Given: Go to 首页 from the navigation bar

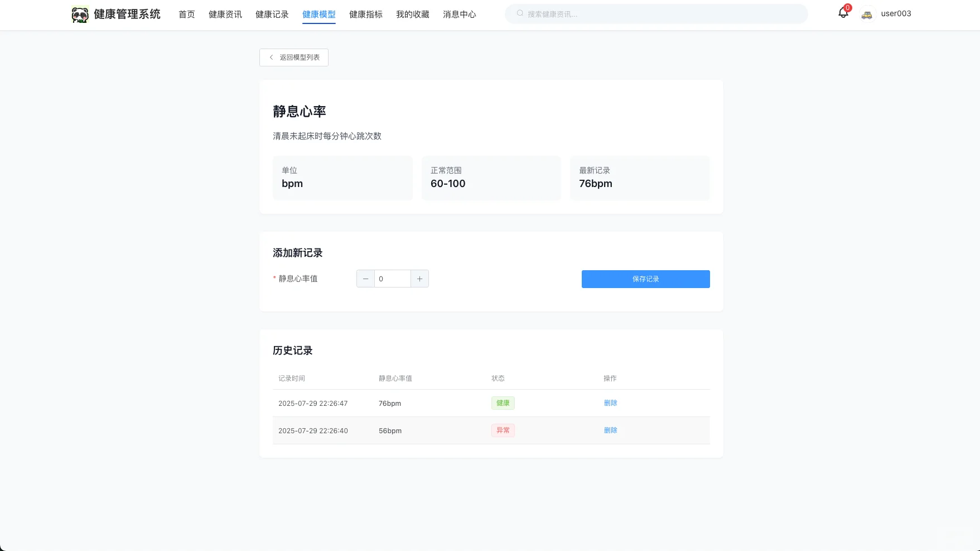Looking at the screenshot, I should click(186, 14).
